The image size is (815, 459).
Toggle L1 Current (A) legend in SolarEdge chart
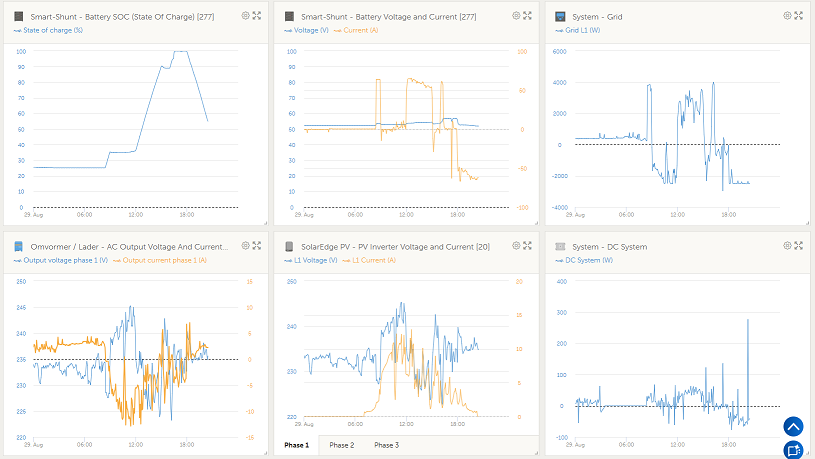[x=373, y=260]
